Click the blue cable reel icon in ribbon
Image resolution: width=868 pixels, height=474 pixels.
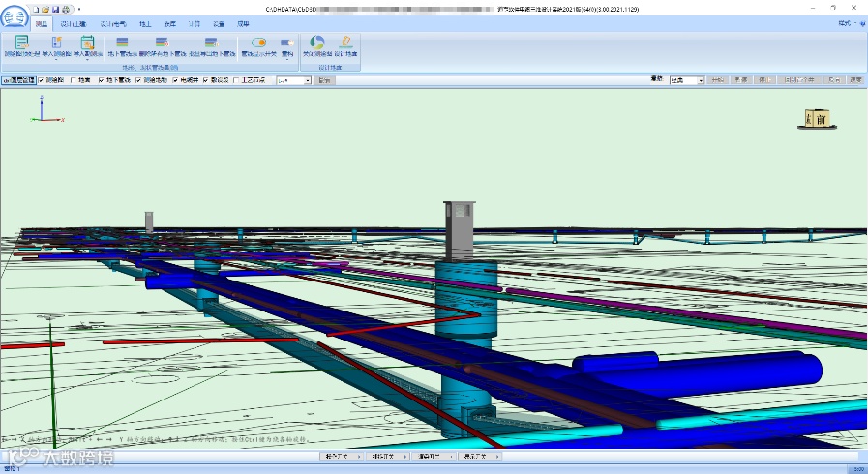[x=287, y=43]
